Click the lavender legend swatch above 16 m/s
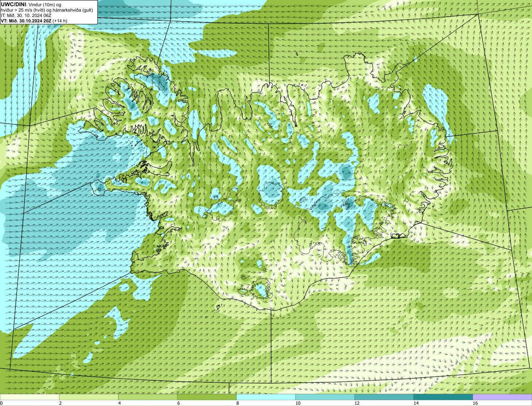Image resolution: width=532 pixels, height=406 pixels. [502, 397]
